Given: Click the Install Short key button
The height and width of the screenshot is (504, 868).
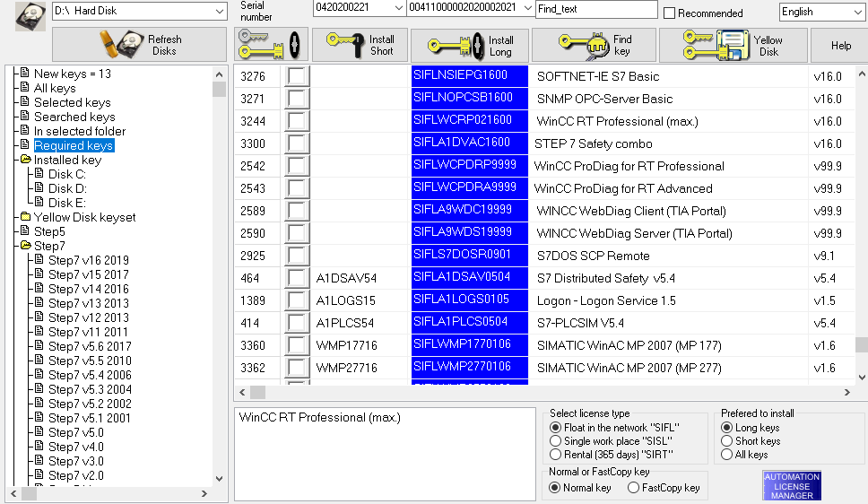Looking at the screenshot, I should [x=360, y=45].
